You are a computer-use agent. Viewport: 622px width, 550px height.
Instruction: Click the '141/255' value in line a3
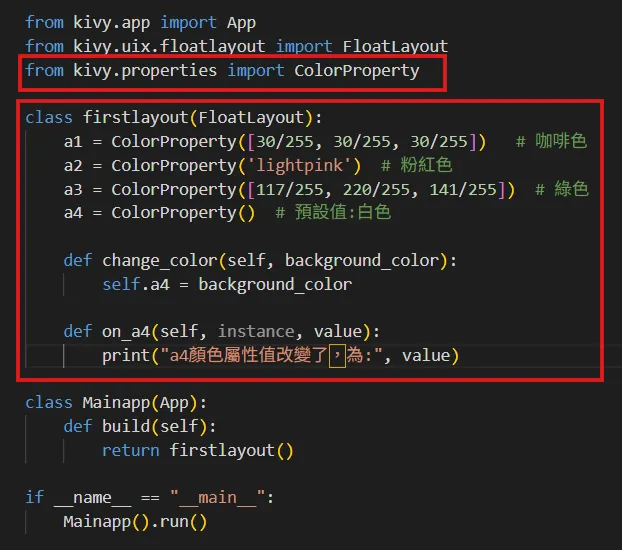463,190
